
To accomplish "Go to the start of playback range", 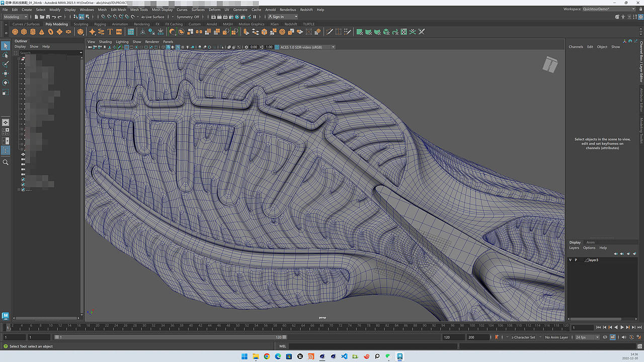I will 598,327.
